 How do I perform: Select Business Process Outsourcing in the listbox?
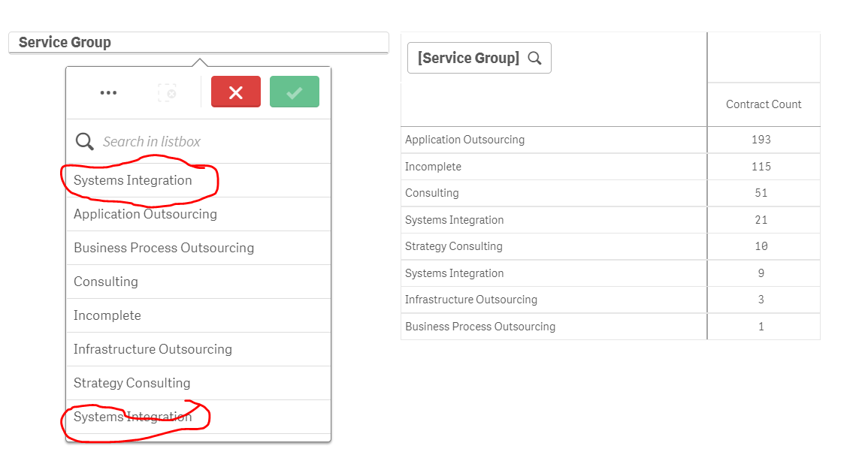coord(164,248)
